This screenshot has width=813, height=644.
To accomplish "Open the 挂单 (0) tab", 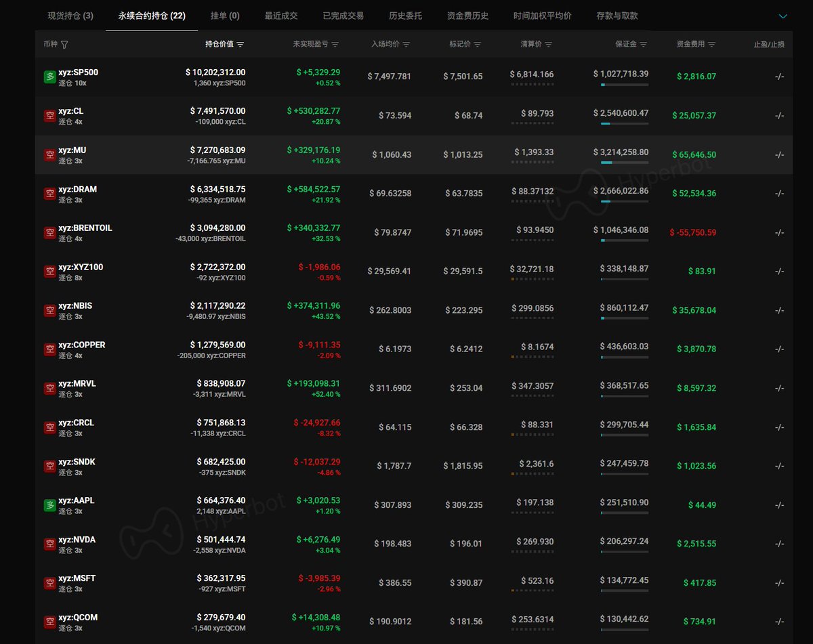I will click(225, 16).
